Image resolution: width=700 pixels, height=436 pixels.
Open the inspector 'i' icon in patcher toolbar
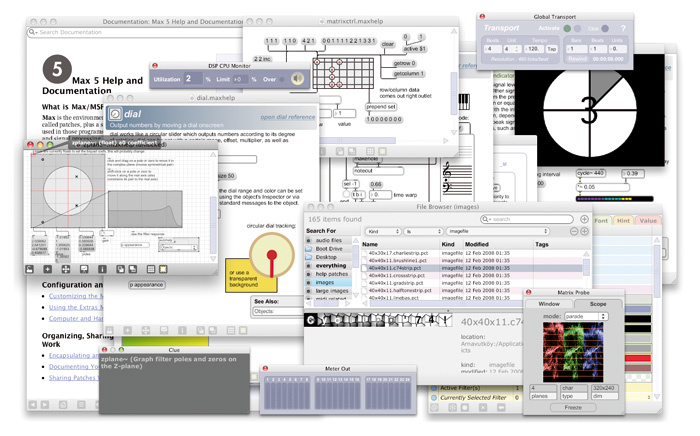[x=100, y=269]
